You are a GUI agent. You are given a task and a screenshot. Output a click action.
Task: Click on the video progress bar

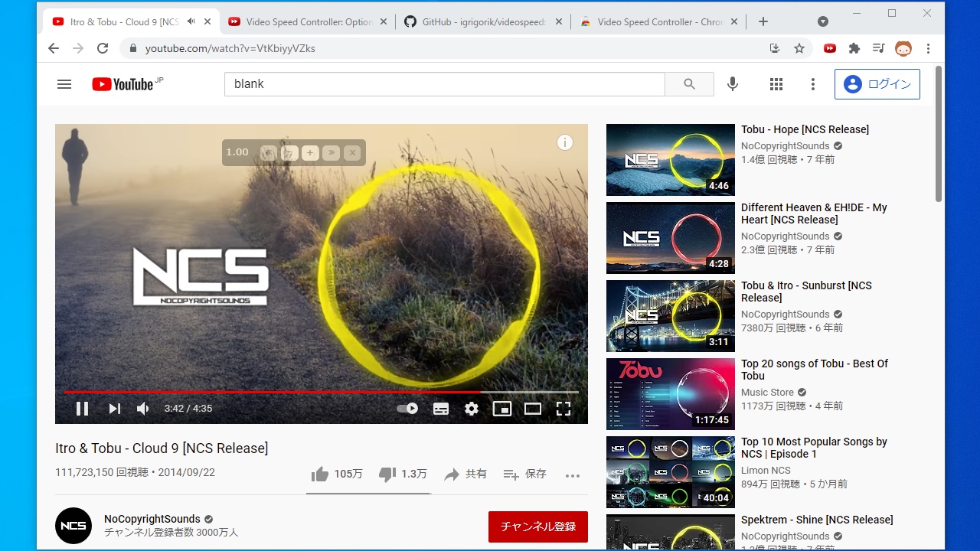tap(322, 392)
